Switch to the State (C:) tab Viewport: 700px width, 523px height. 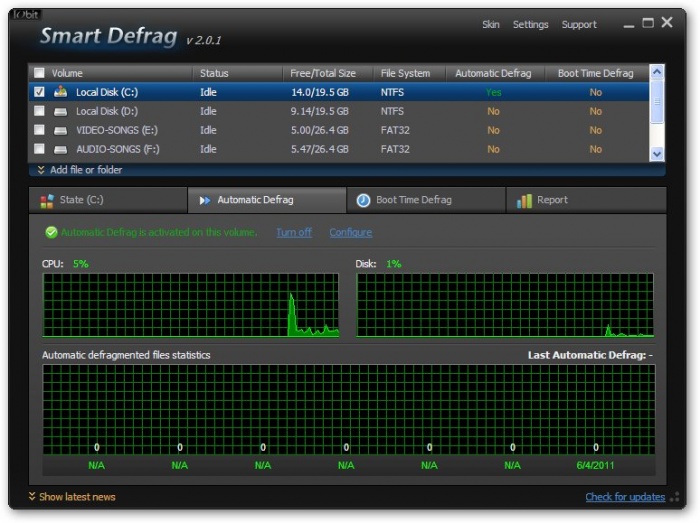tap(108, 200)
